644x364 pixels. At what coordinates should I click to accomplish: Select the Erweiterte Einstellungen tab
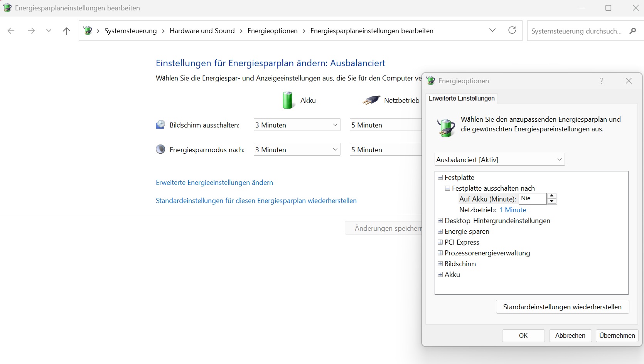pos(461,99)
